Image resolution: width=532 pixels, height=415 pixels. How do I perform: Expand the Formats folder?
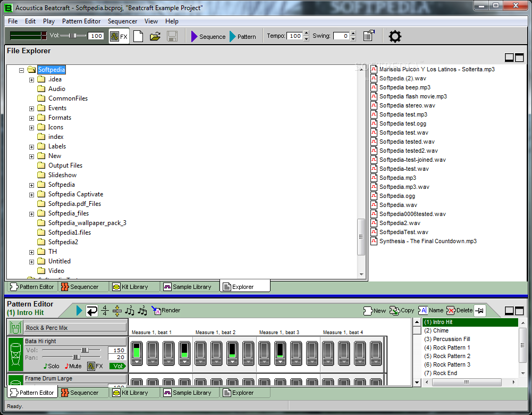[x=31, y=118]
